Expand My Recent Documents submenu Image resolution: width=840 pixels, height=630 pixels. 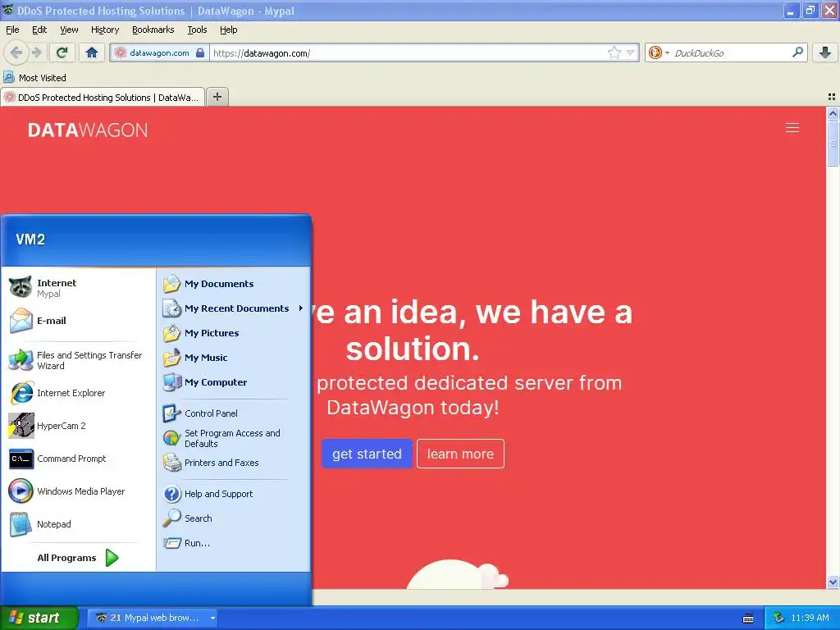tap(234, 308)
